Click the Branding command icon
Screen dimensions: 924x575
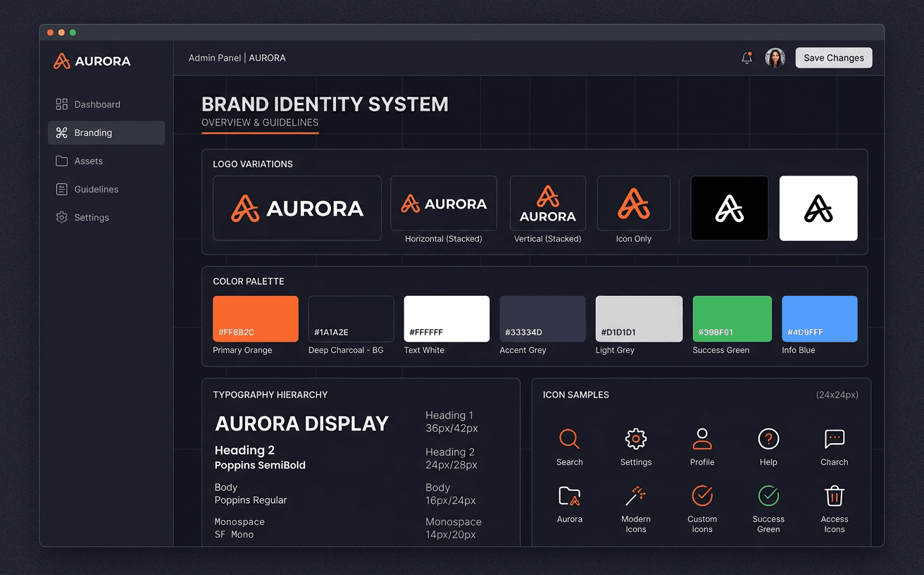62,132
